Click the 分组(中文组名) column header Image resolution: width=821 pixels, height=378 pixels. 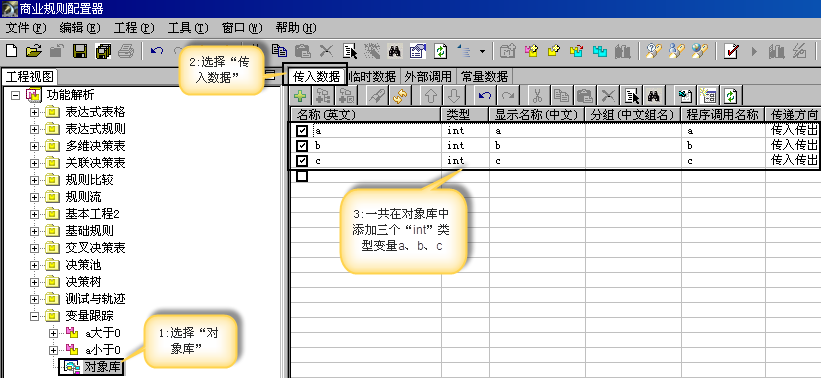pyautogui.click(x=633, y=114)
